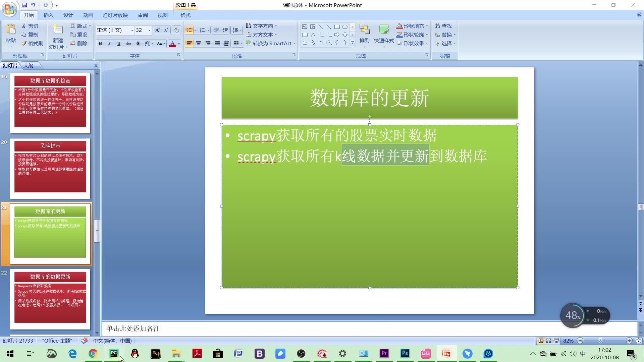The image size is (644, 362).
Task: Toggle Bold formatting
Action: point(100,44)
